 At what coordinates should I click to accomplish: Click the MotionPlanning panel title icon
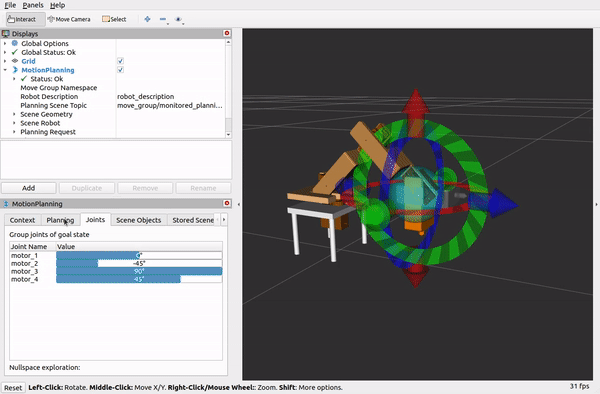pos(6,204)
